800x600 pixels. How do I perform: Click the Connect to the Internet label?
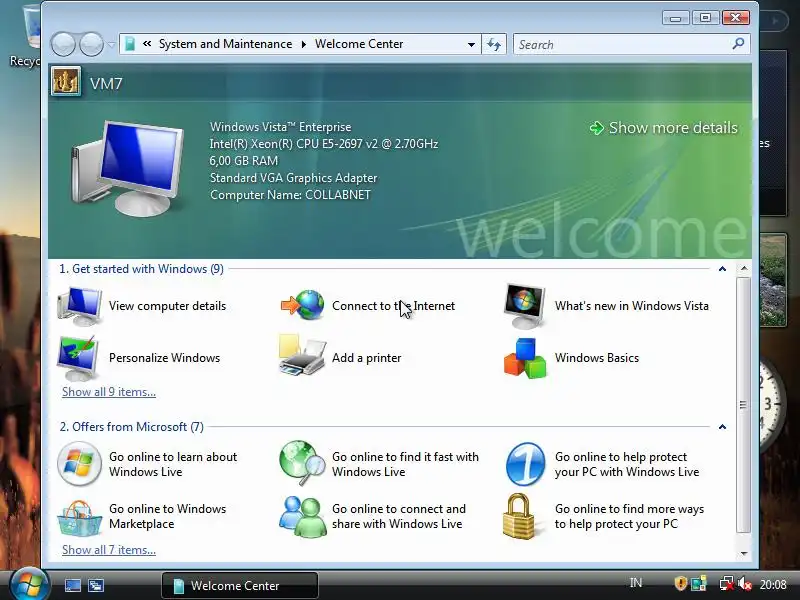tap(393, 306)
